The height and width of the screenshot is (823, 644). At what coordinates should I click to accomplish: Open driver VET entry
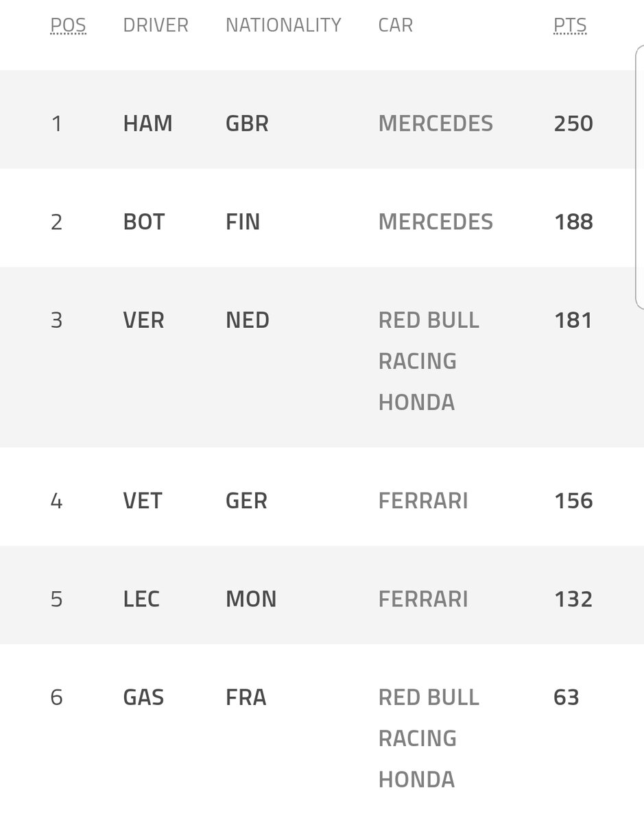pos(143,501)
